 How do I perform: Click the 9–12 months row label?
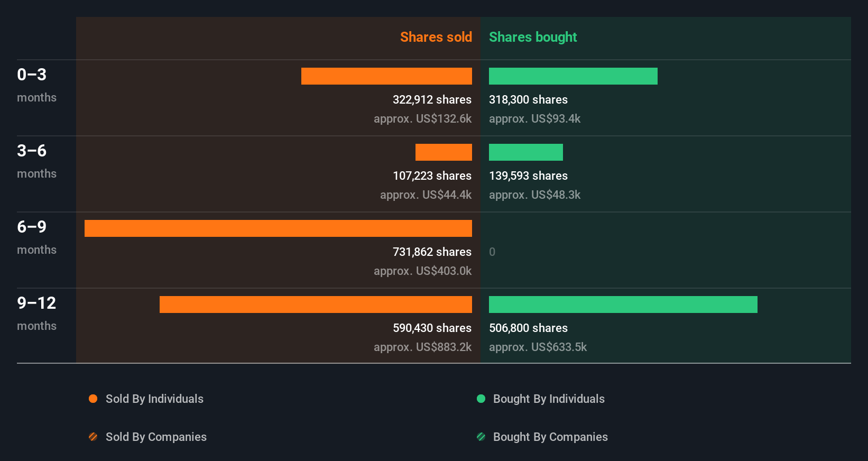36,314
